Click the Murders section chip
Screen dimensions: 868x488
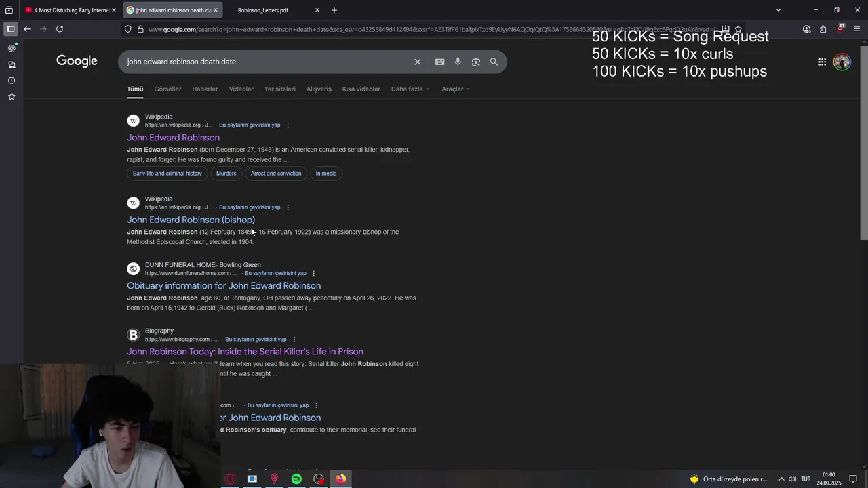point(226,174)
